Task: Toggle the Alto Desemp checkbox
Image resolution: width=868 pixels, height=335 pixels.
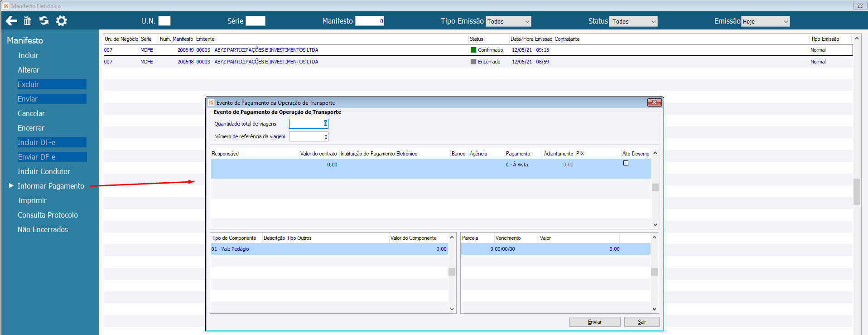Action: 626,163
